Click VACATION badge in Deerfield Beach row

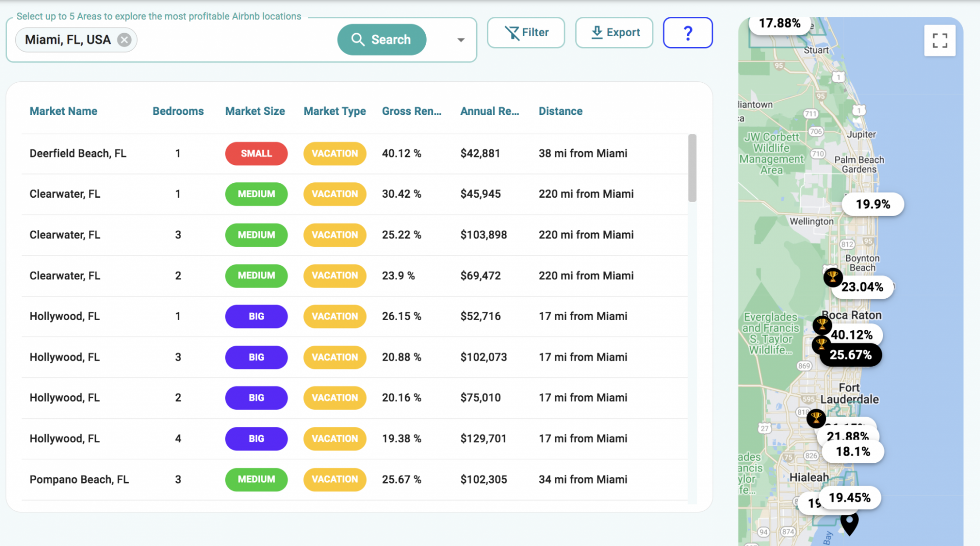(335, 154)
